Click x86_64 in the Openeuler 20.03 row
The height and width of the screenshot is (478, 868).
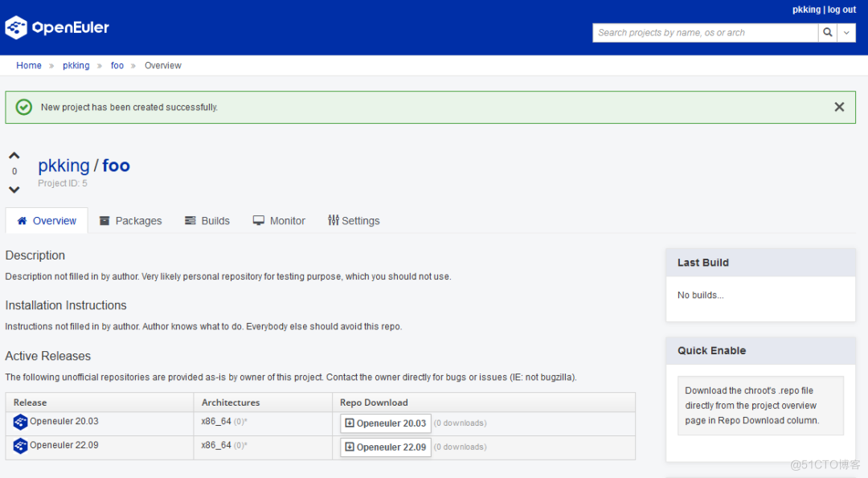pyautogui.click(x=216, y=421)
